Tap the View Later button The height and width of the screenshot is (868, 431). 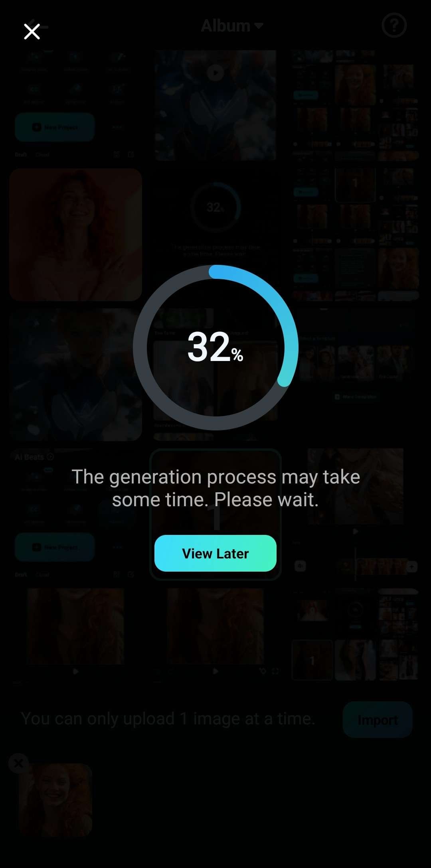tap(215, 553)
